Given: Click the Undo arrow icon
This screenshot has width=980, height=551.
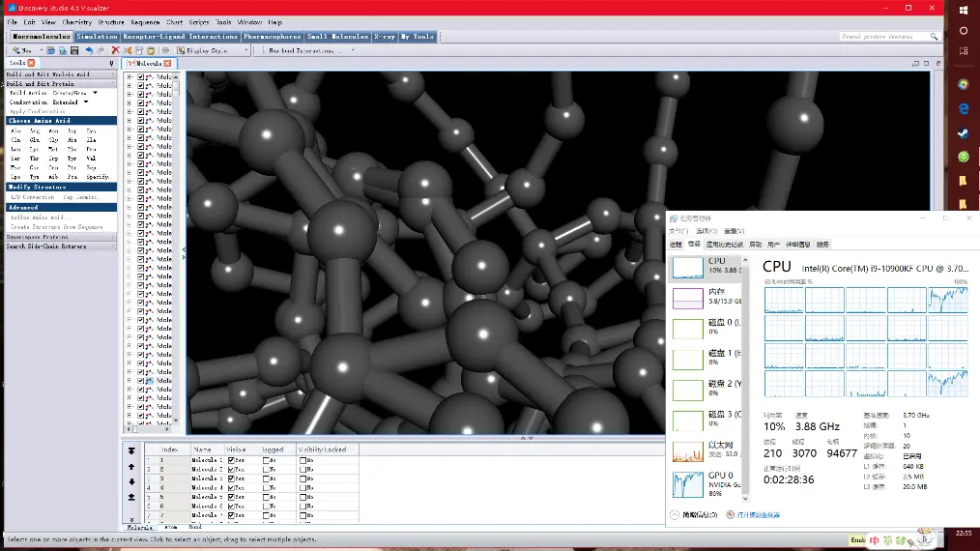Looking at the screenshot, I should pyautogui.click(x=89, y=50).
